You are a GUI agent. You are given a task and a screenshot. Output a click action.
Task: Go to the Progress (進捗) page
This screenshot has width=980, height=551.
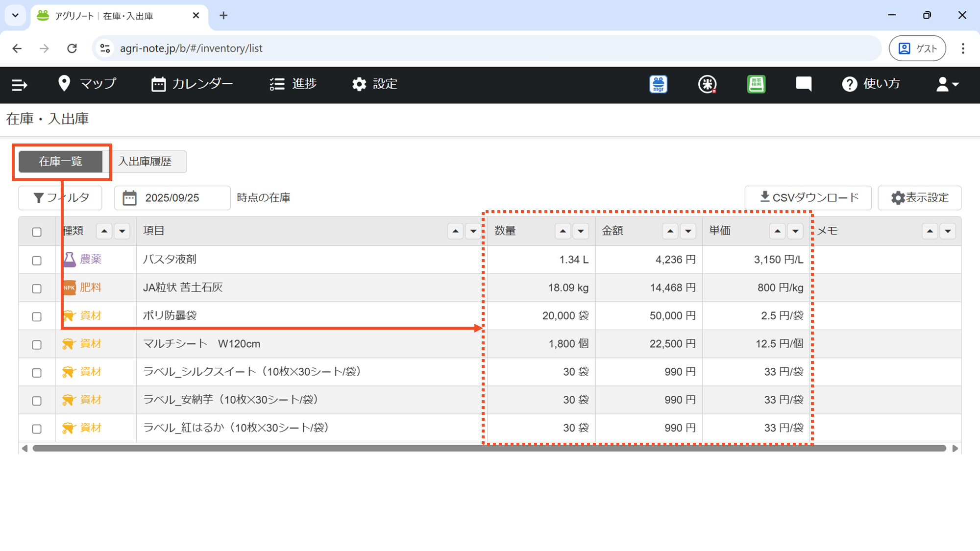click(x=293, y=84)
